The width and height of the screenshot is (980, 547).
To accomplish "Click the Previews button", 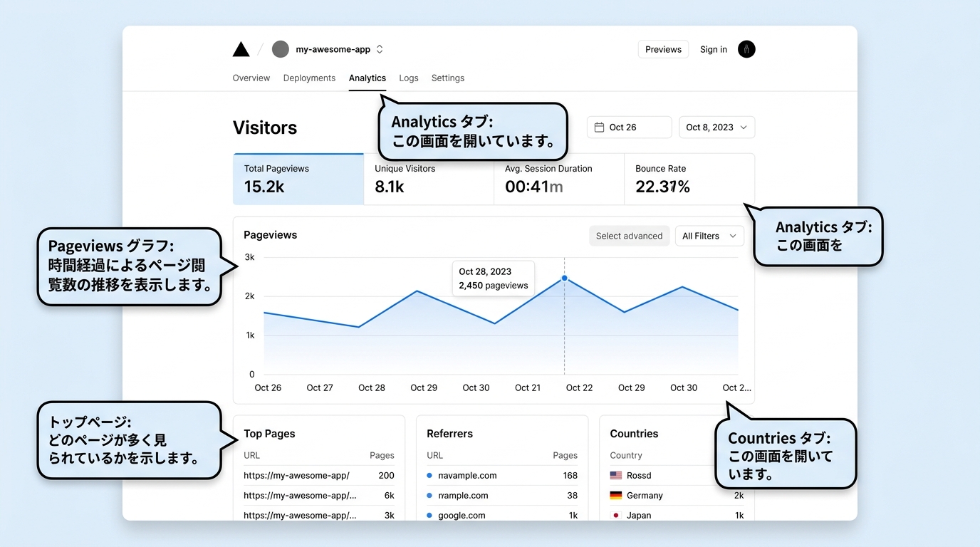I will coord(663,49).
